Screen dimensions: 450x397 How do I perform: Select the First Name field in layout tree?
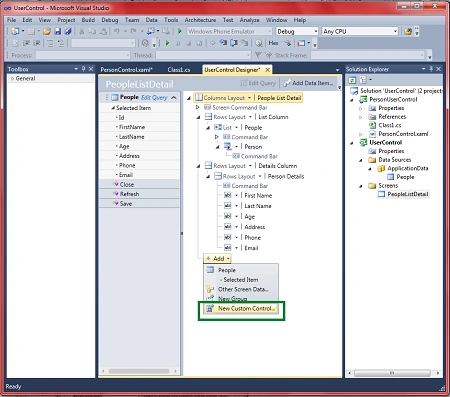[258, 195]
